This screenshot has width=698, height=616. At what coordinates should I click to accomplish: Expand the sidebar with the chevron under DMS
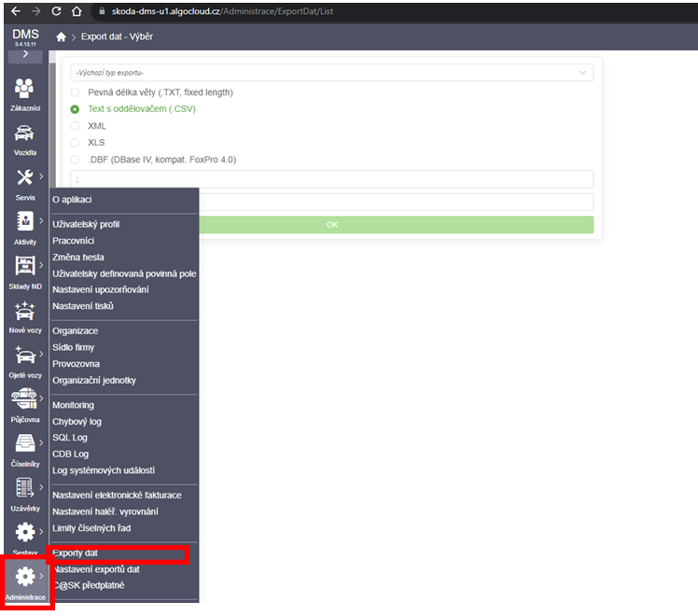coord(25,55)
